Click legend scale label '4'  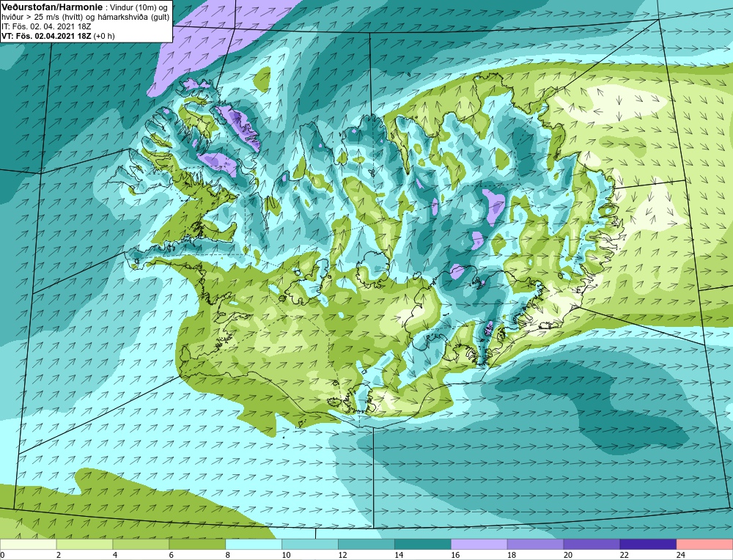tap(115, 555)
